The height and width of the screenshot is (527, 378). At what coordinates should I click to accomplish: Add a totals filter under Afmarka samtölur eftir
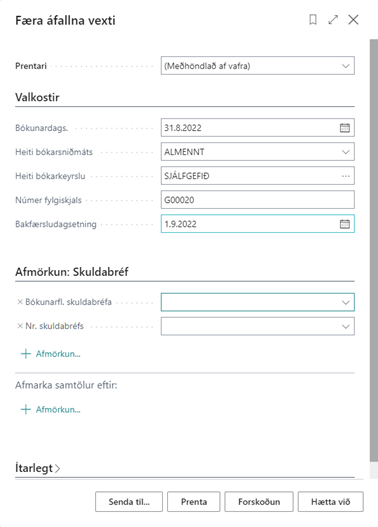point(51,409)
